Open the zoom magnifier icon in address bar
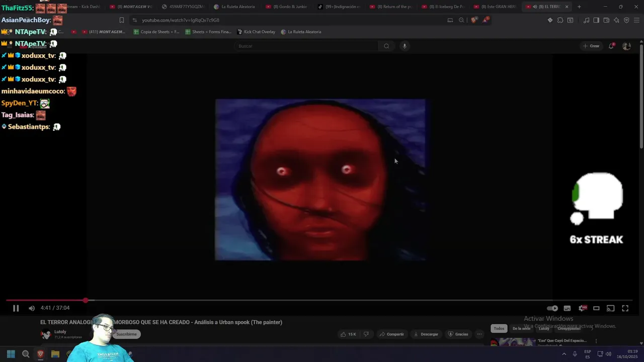 (x=461, y=20)
